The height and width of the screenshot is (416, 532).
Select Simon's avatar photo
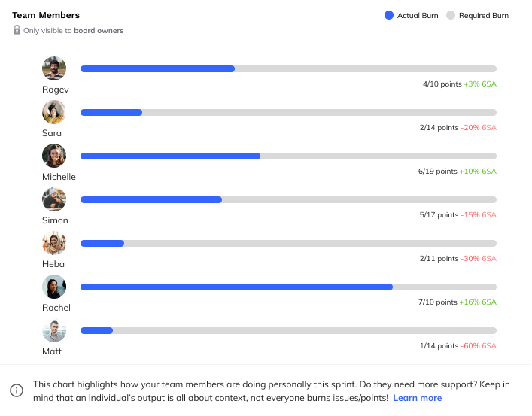(x=54, y=199)
